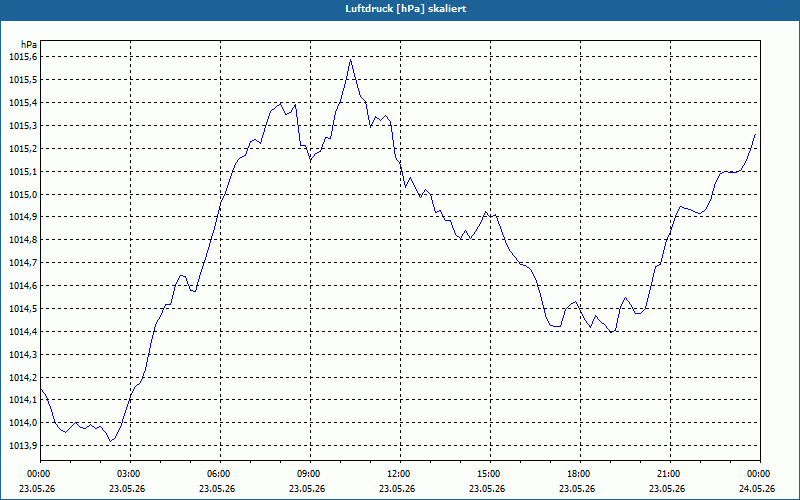The height and width of the screenshot is (500, 800).
Task: Click the 21:00 time label
Action: coord(670,474)
